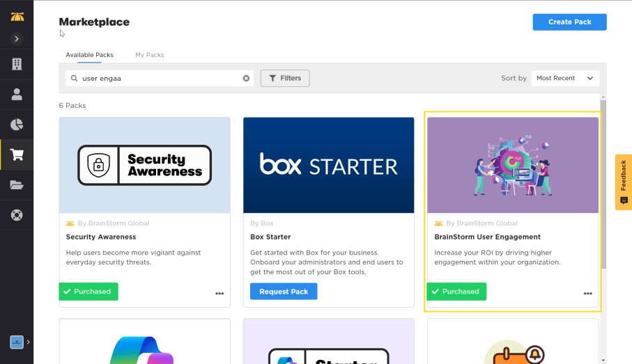The width and height of the screenshot is (632, 364).
Task: Open the content folder icon
Action: pos(17,185)
